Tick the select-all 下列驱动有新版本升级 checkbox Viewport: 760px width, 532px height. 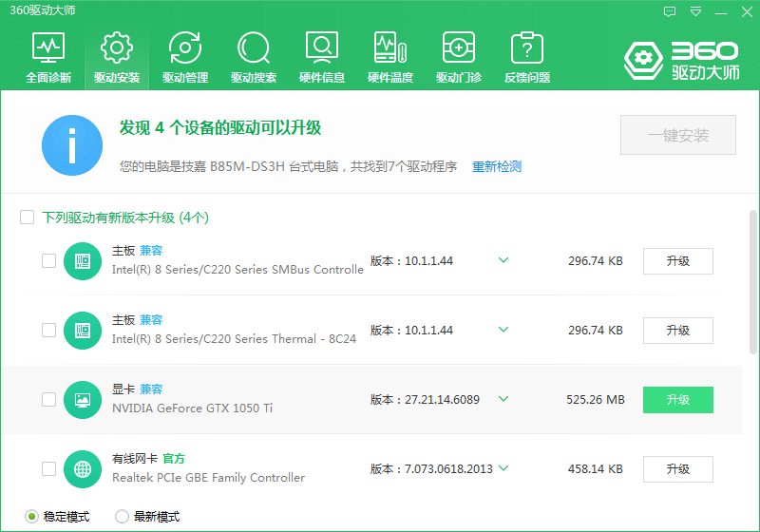tap(28, 218)
